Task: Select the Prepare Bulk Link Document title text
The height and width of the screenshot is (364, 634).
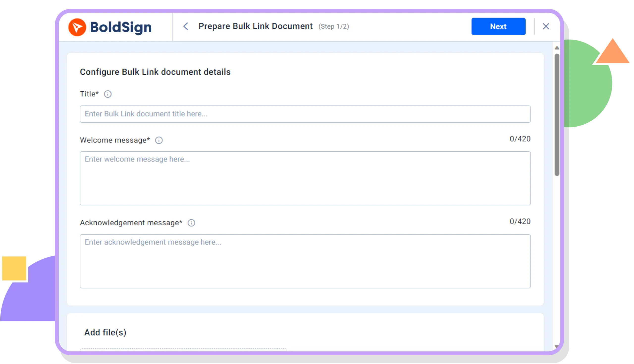Action: point(255,26)
